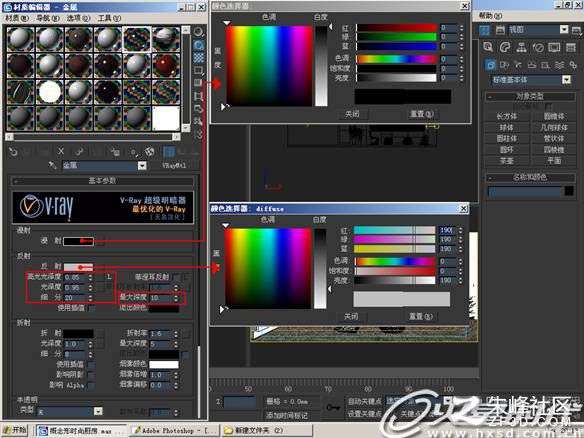This screenshot has height=438, width=584.
Task: Click the put to library icon
Action: click(115, 151)
